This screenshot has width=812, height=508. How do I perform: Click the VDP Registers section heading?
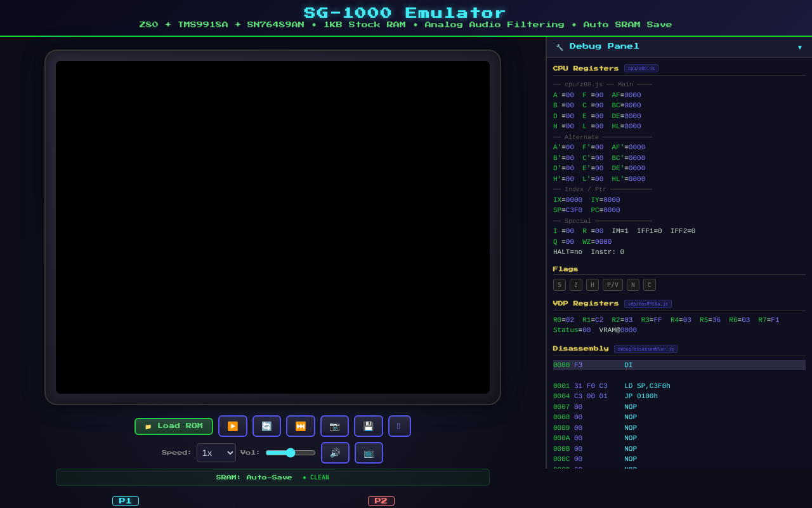586,304
